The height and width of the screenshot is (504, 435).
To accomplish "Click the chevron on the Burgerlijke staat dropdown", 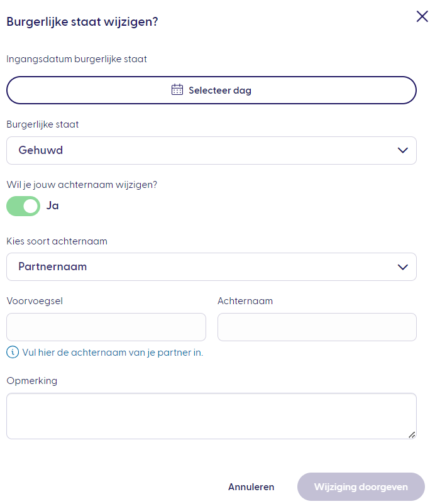I will tap(403, 150).
